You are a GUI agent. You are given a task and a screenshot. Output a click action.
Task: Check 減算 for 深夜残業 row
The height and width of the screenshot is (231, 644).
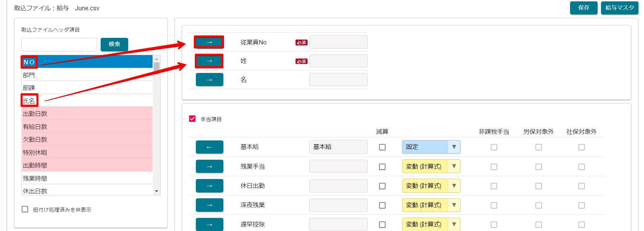coord(382,205)
